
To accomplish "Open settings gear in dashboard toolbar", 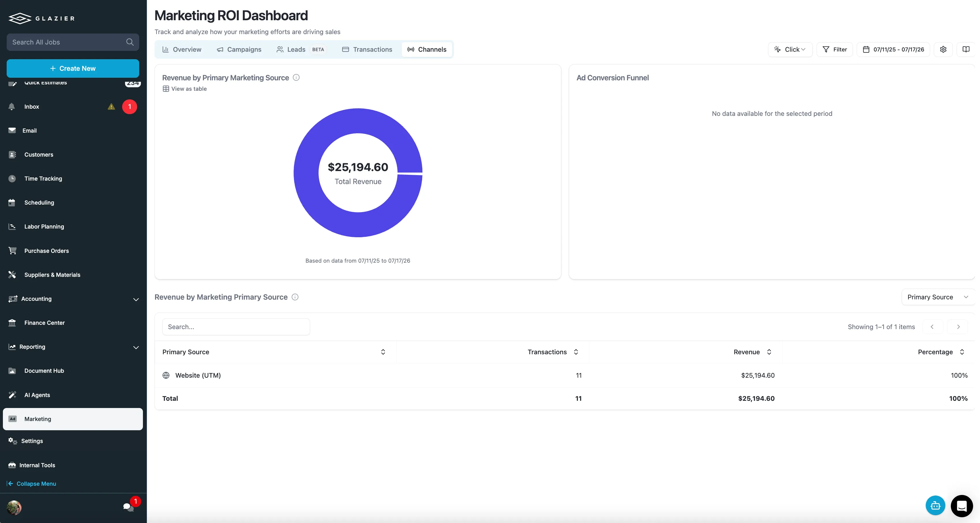I will pos(943,49).
